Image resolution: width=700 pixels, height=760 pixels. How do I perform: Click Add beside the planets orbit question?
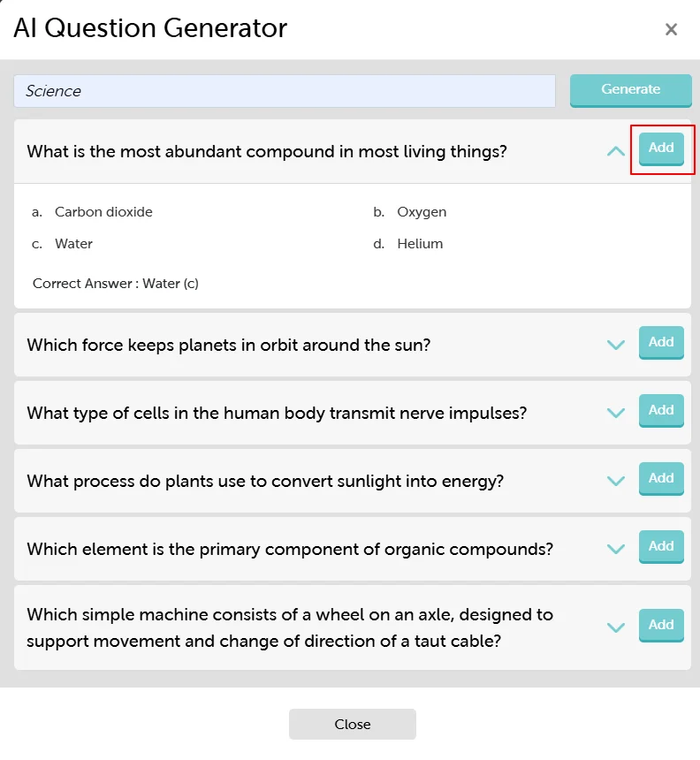(661, 343)
